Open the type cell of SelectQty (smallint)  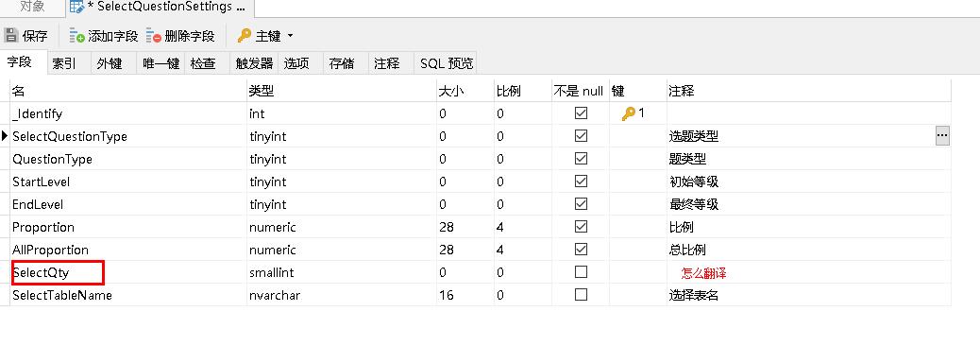(342, 272)
